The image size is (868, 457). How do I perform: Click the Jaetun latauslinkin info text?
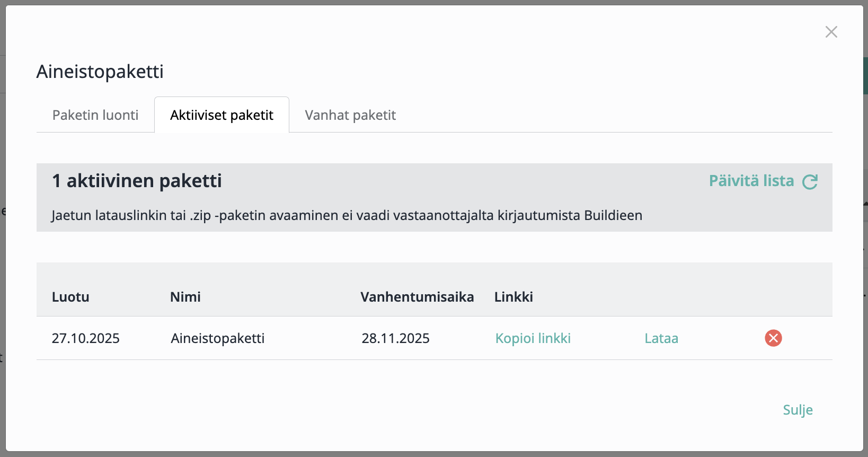[347, 215]
